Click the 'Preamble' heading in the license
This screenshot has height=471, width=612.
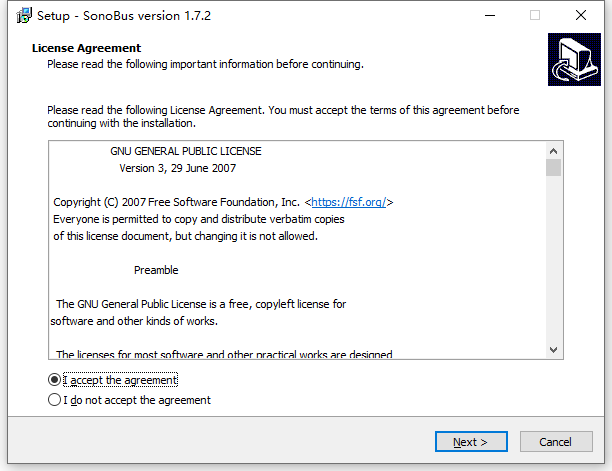[156, 270]
